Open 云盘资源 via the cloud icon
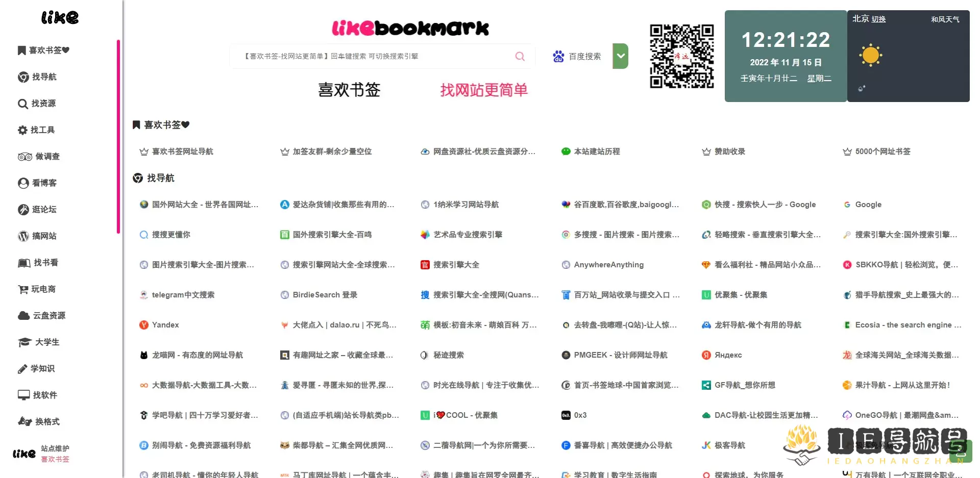Viewport: 980px width, 478px height. tap(24, 315)
